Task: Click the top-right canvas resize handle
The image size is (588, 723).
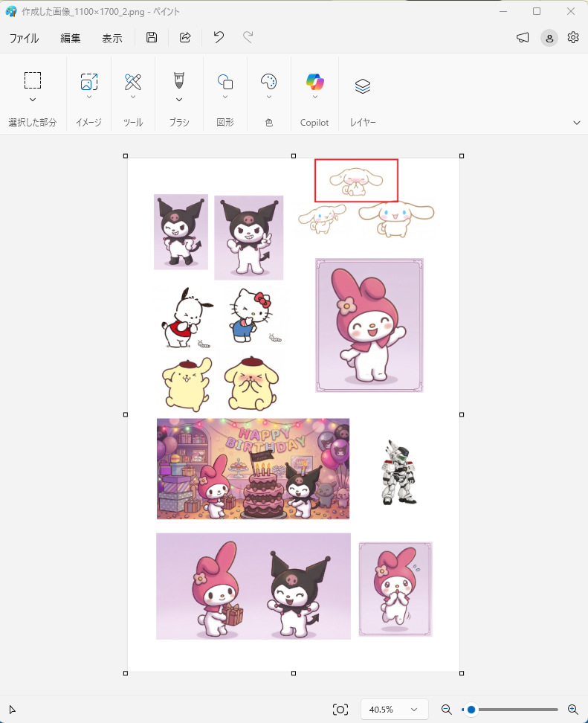Action: [x=462, y=156]
